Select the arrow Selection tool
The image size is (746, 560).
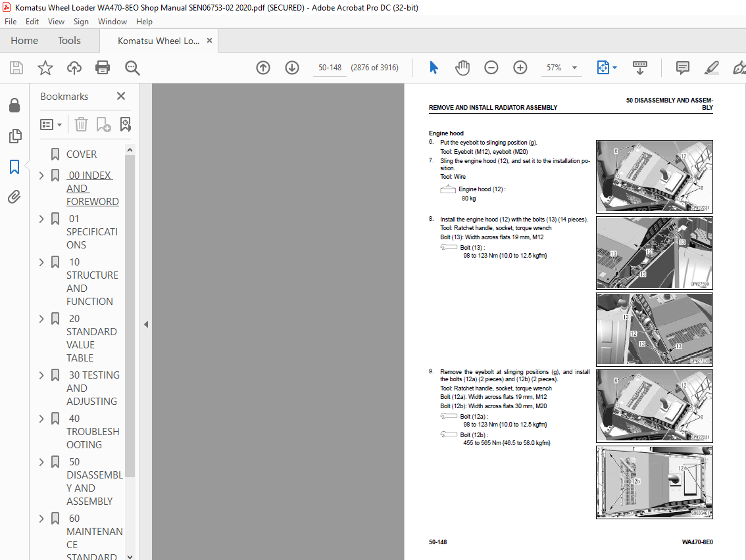pos(434,68)
